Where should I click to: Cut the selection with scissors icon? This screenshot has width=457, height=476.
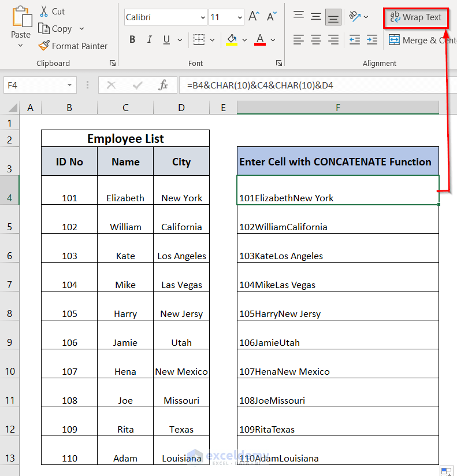[44, 11]
